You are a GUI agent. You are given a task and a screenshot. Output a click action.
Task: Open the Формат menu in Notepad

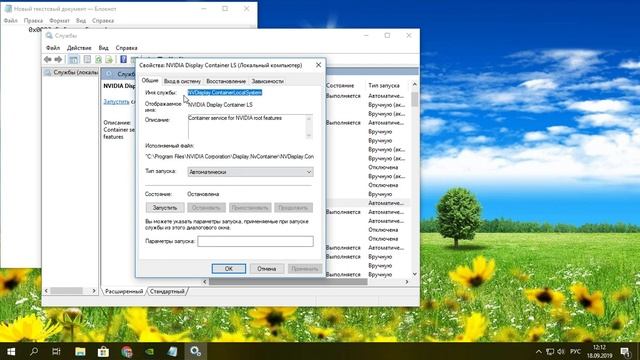coord(59,20)
